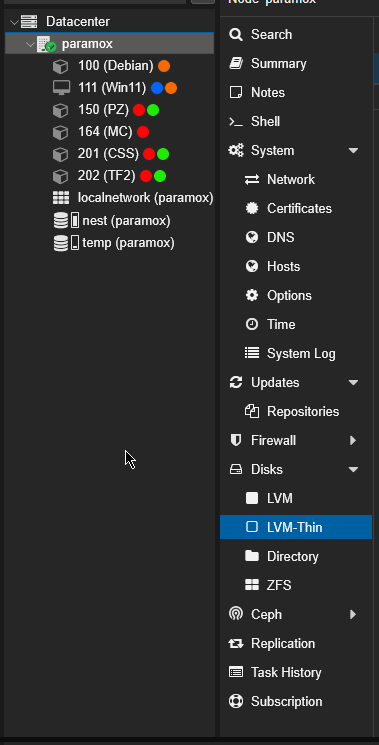379x745 pixels.
Task: Click the cube icon for 164 (MC)
Action: [x=60, y=132]
